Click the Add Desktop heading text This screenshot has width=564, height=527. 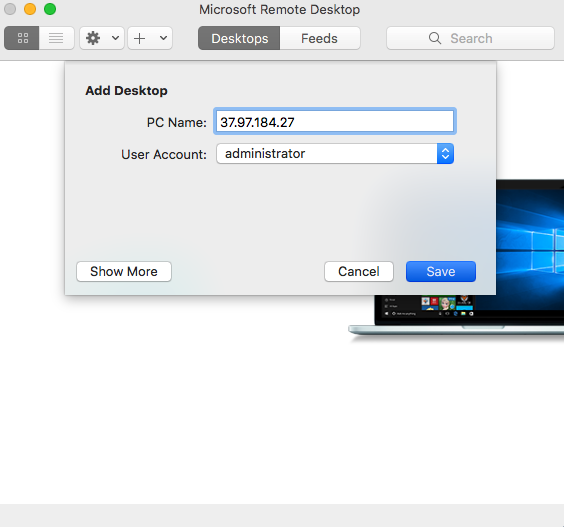(126, 91)
